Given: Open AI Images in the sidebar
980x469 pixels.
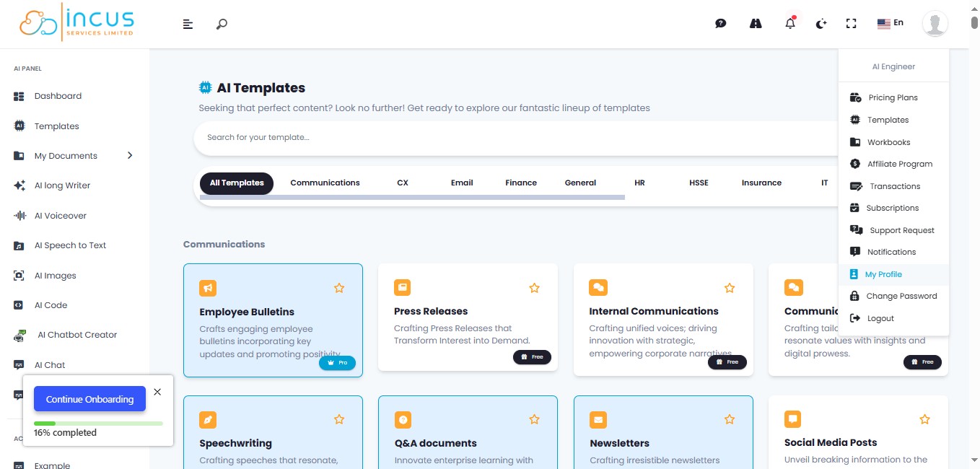Looking at the screenshot, I should point(55,276).
